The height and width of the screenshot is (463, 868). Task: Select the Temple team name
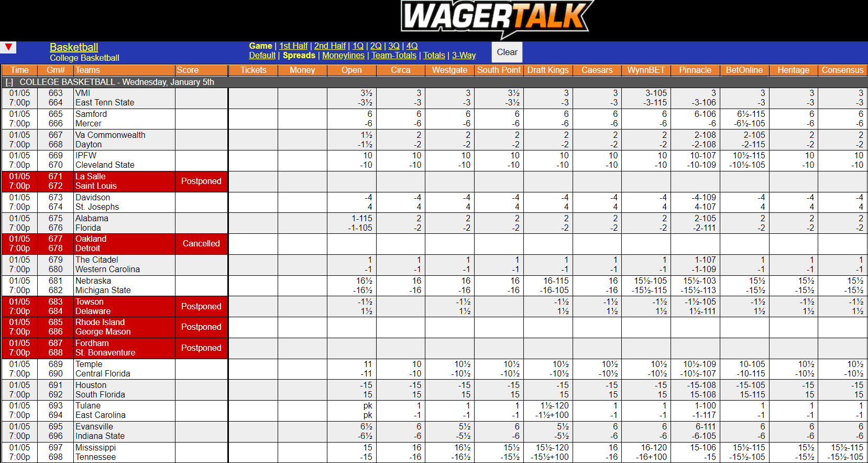89,364
